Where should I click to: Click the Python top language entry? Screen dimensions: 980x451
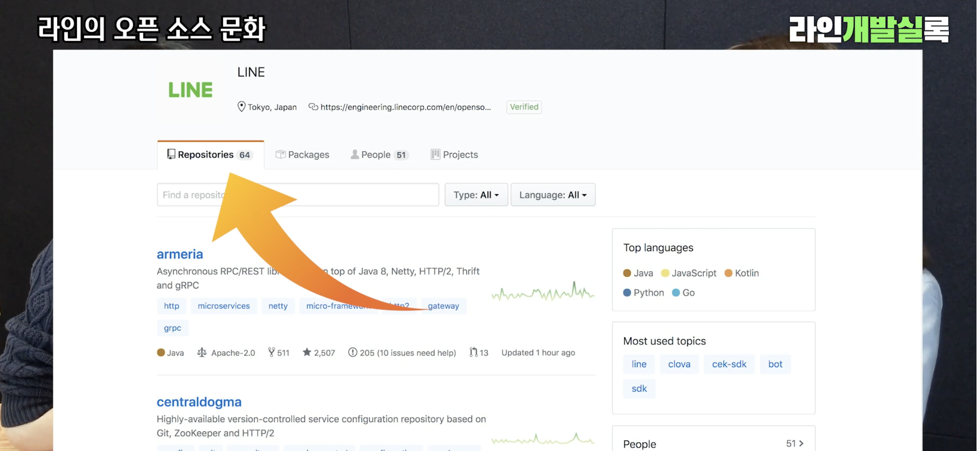[644, 293]
